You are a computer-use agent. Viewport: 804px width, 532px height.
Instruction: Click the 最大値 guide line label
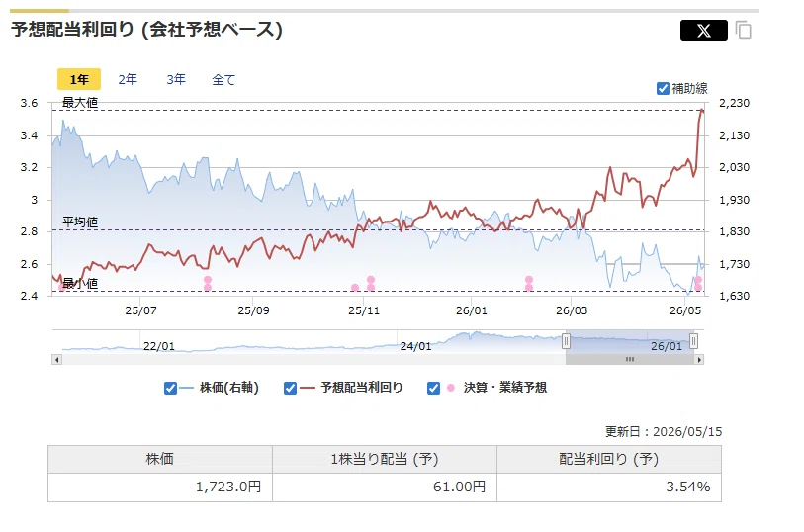pos(80,103)
